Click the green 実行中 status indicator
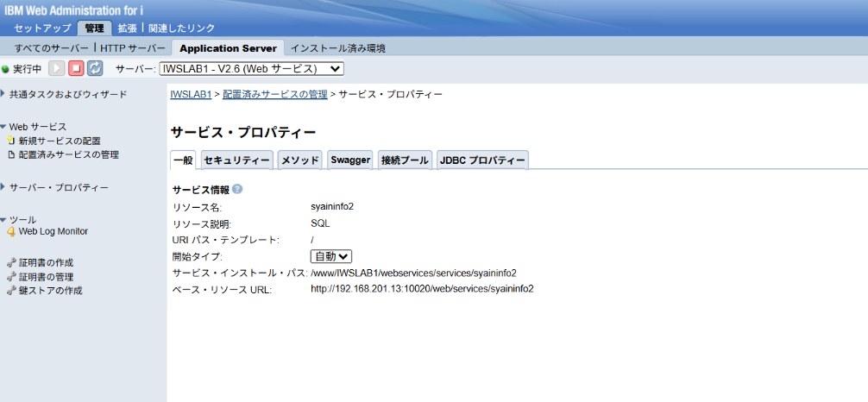This screenshot has width=868, height=402. click(5, 69)
